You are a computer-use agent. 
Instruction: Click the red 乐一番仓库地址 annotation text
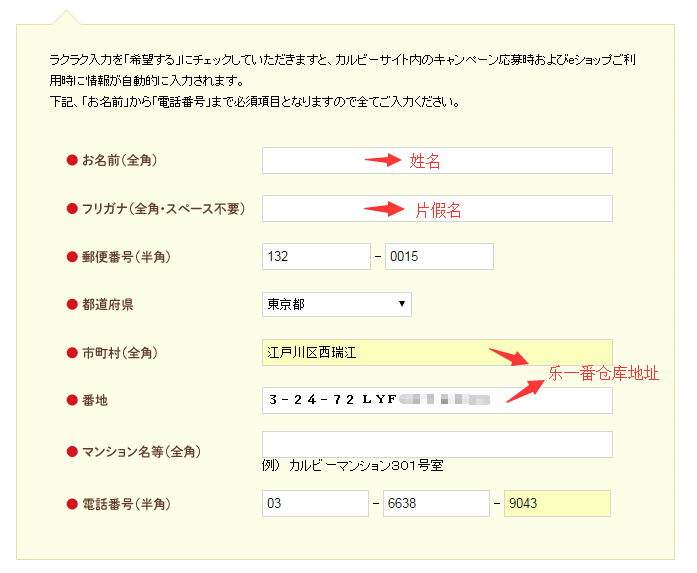(x=603, y=374)
